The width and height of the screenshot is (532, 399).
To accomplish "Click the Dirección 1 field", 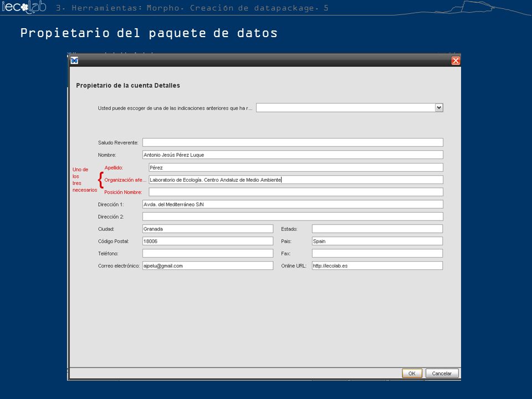I will pos(293,204).
